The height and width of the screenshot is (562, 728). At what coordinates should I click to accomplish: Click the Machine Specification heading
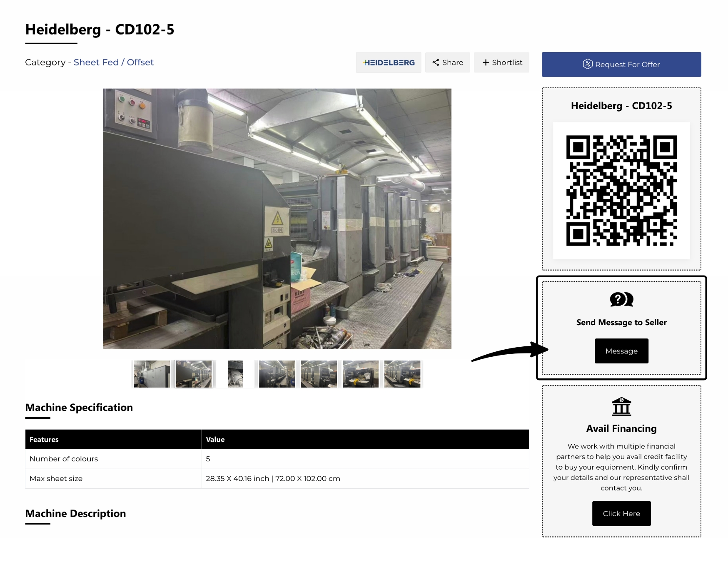click(x=79, y=408)
